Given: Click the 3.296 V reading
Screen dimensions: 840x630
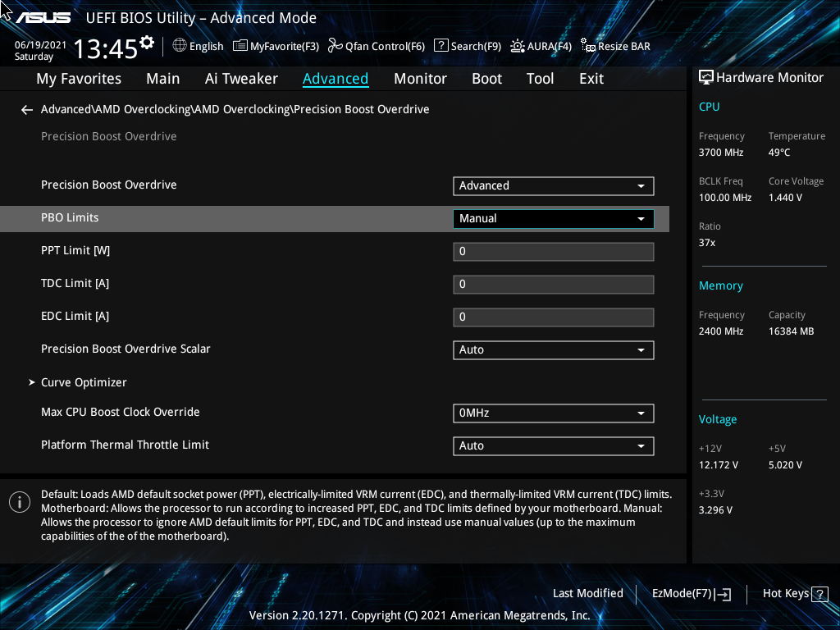Looking at the screenshot, I should [715, 510].
